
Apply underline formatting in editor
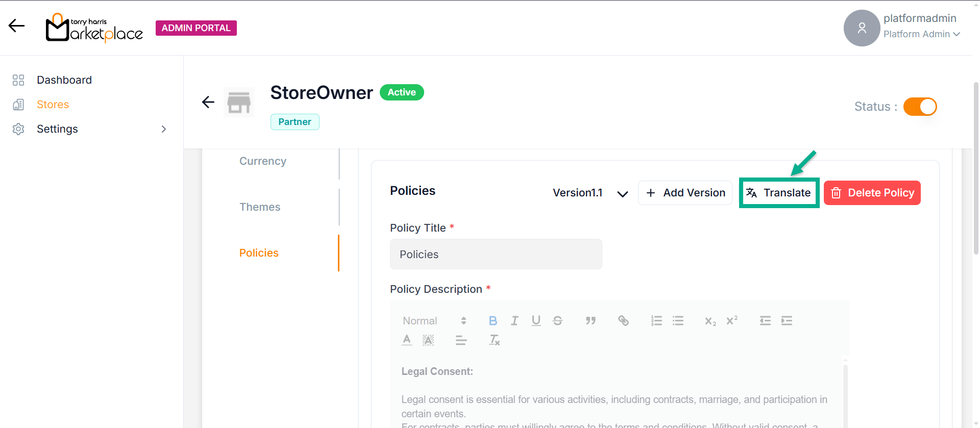pos(536,321)
